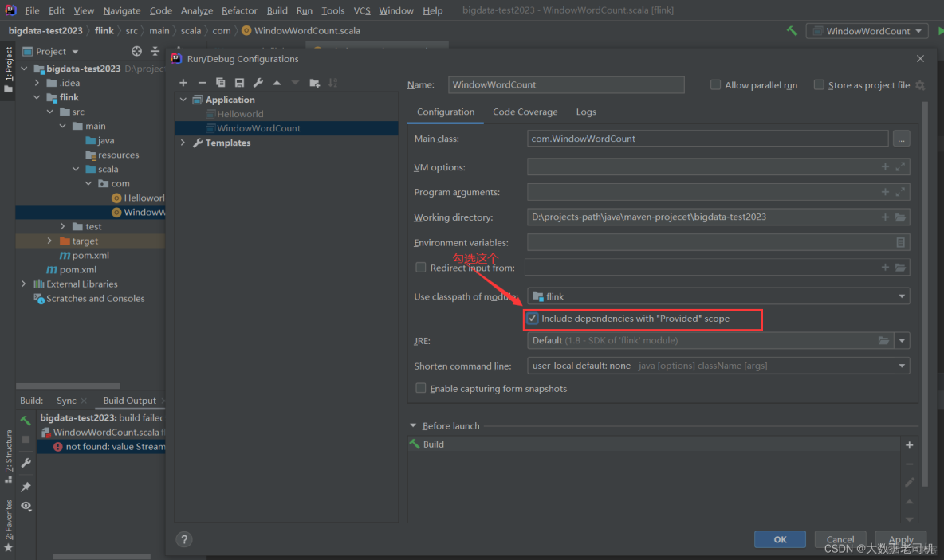
Task: Enable Redirect input from option
Action: tap(420, 268)
